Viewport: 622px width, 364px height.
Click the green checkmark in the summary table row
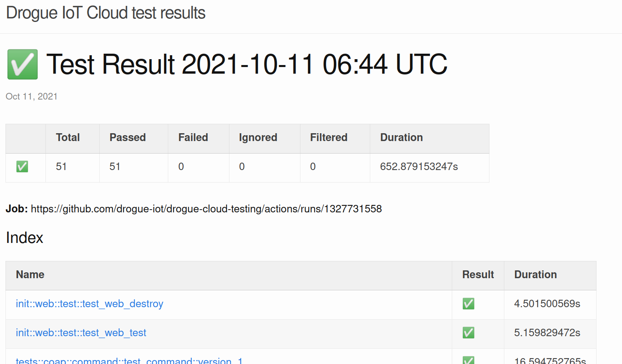point(22,166)
